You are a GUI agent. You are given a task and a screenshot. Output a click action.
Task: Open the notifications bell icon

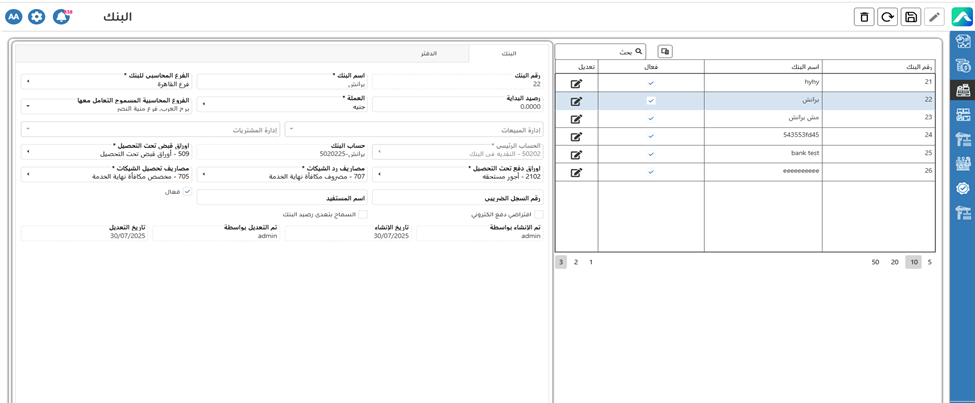tap(61, 17)
